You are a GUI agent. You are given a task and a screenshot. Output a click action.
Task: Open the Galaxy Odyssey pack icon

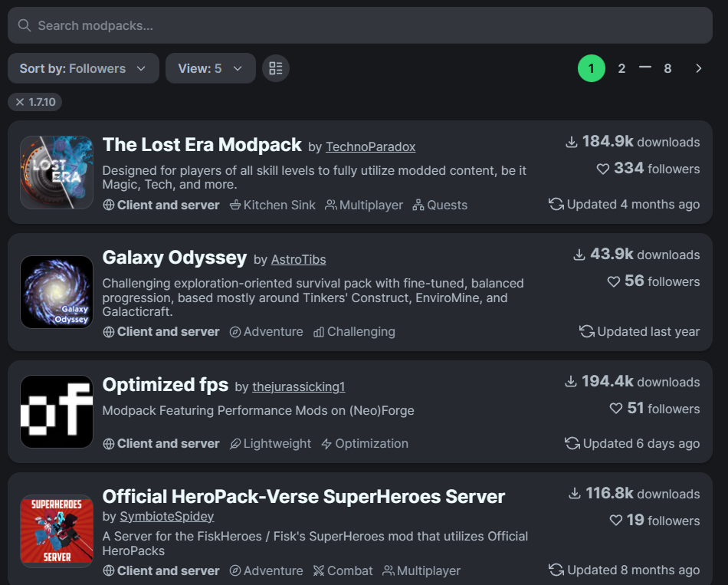coord(57,292)
